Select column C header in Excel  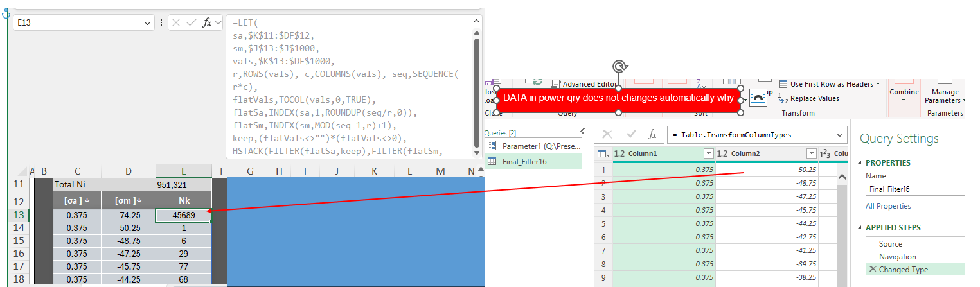click(77, 170)
